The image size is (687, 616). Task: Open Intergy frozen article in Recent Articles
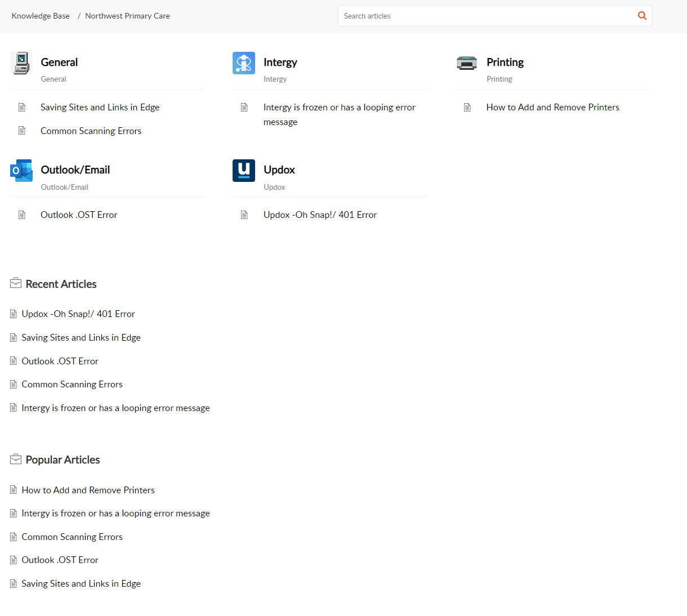coord(115,408)
